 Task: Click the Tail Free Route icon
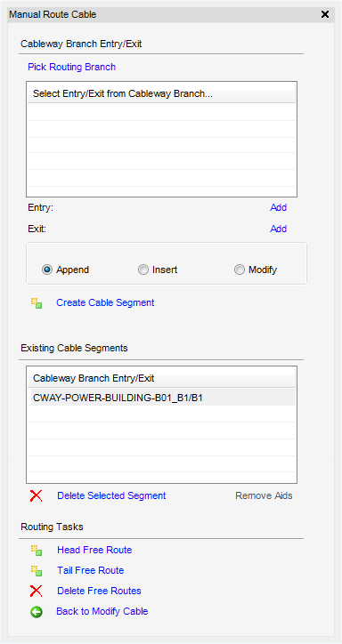tap(37, 570)
